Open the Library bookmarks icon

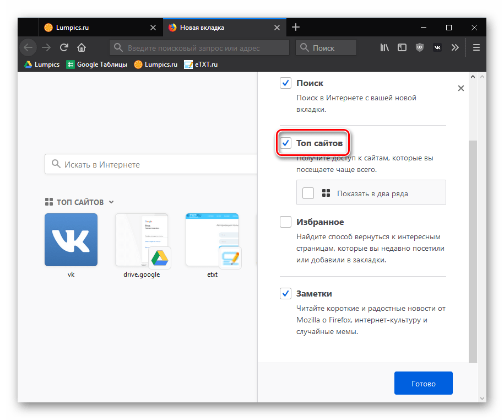tap(384, 47)
